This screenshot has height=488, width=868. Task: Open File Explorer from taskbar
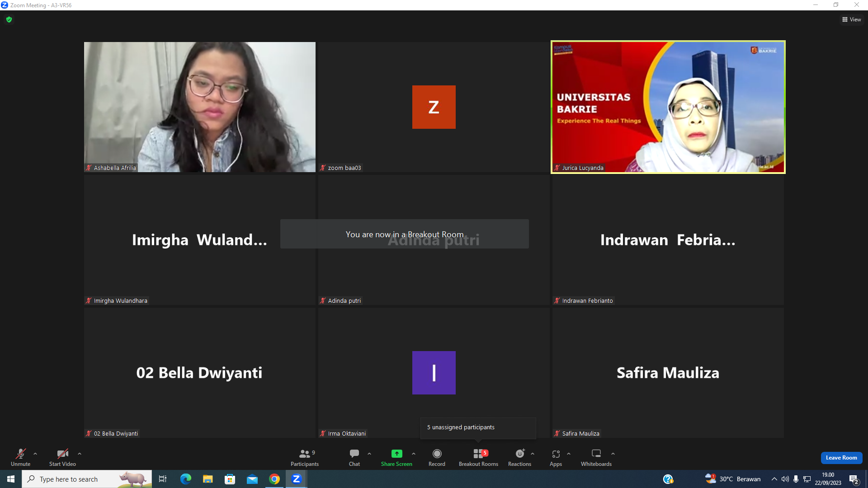208,479
